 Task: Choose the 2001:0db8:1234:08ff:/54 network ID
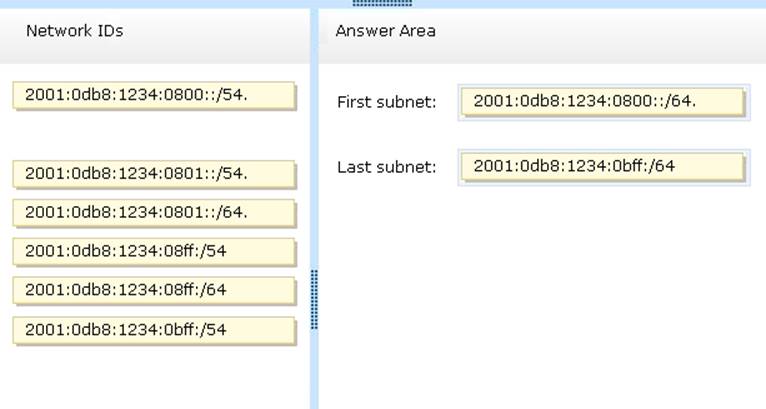point(154,251)
